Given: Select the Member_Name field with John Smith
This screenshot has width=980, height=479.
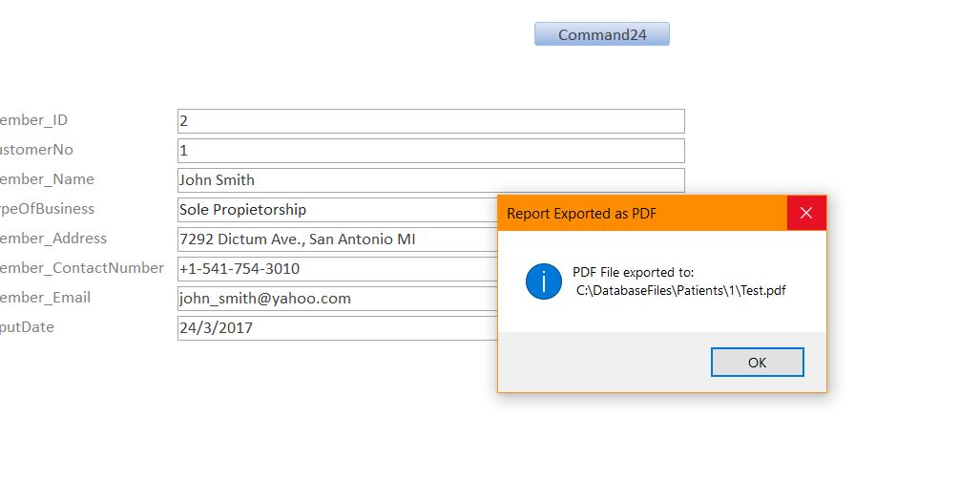Looking at the screenshot, I should [x=429, y=180].
